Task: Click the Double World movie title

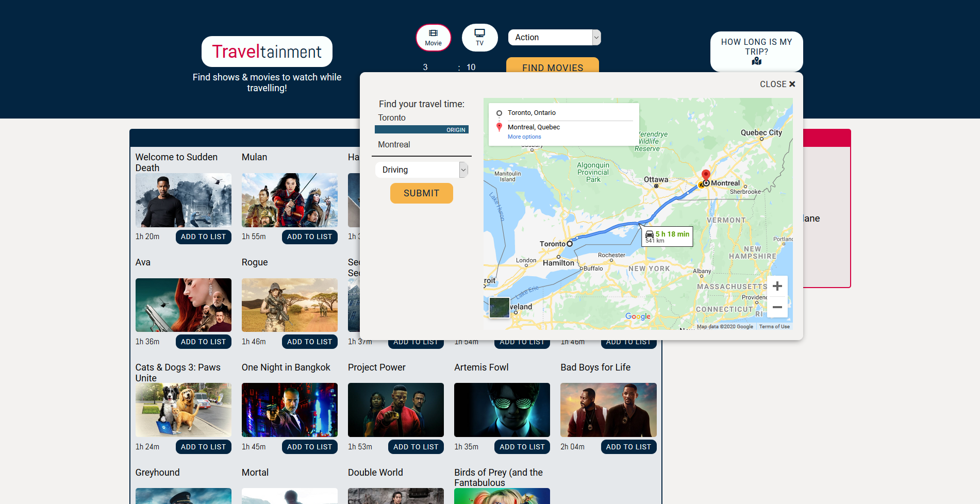Action: tap(375, 473)
